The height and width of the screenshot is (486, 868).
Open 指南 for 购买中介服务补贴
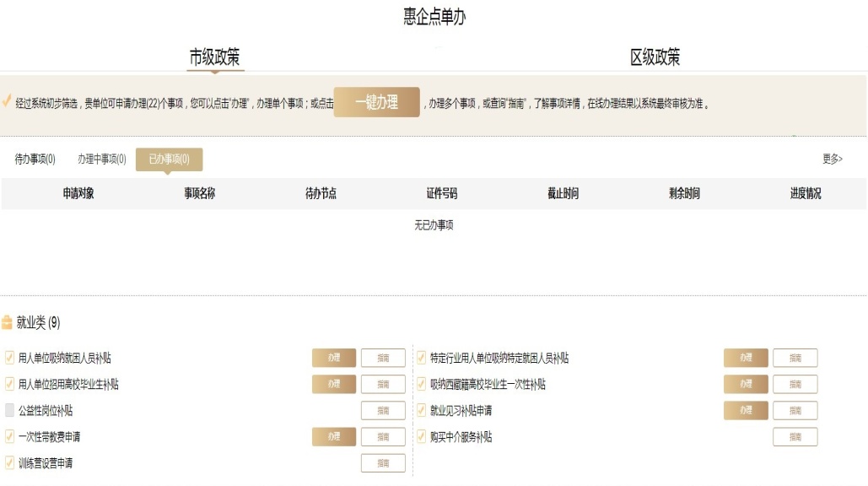795,436
